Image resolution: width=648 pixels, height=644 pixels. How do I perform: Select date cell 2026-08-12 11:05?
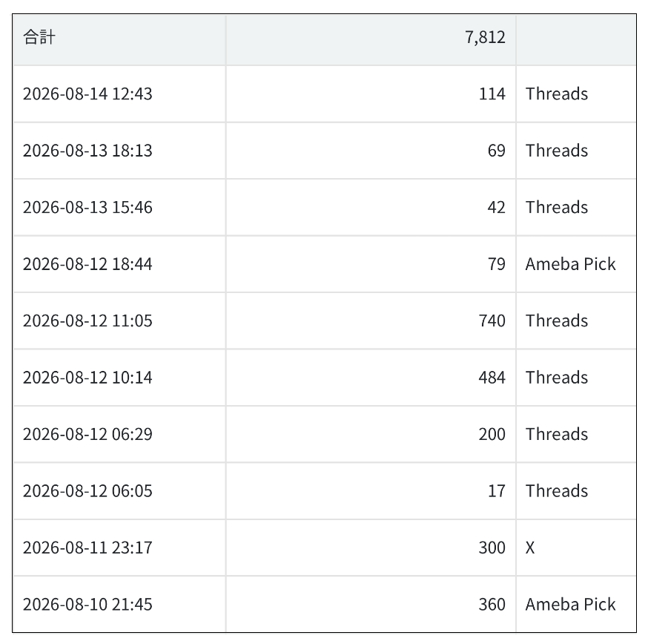tap(119, 321)
